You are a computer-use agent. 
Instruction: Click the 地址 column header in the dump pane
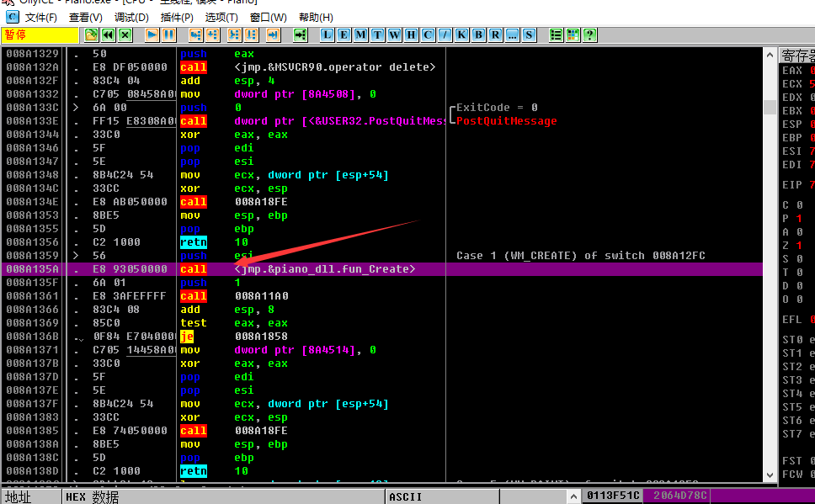click(x=31, y=496)
